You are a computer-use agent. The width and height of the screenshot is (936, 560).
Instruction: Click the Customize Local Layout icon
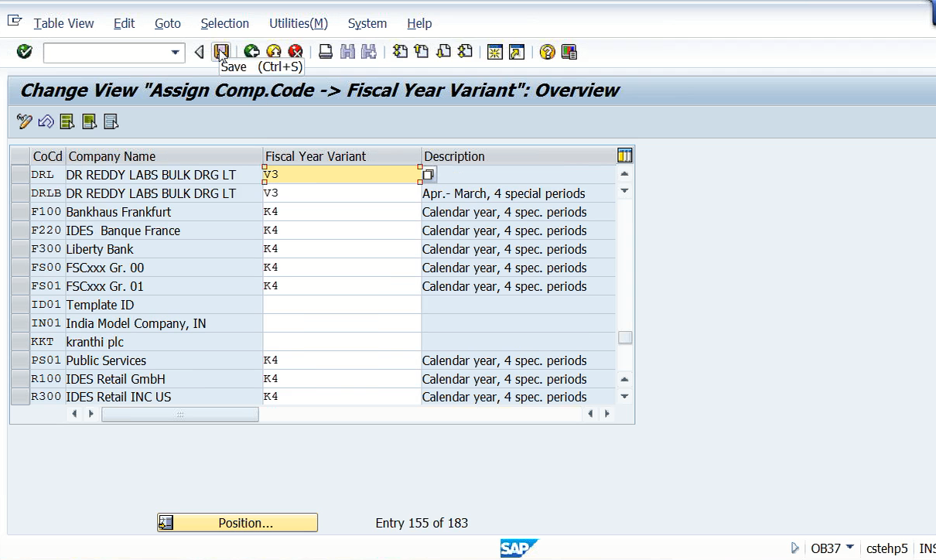569,52
